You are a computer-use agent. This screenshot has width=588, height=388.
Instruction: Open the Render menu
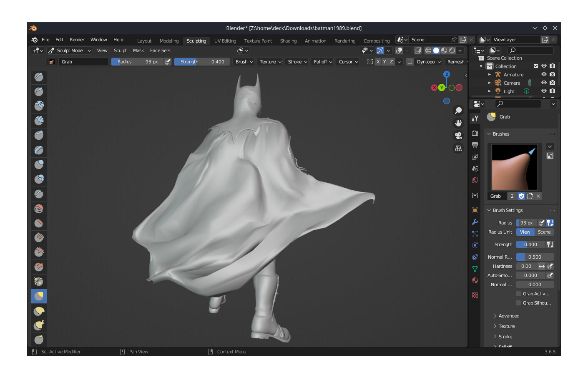point(77,40)
